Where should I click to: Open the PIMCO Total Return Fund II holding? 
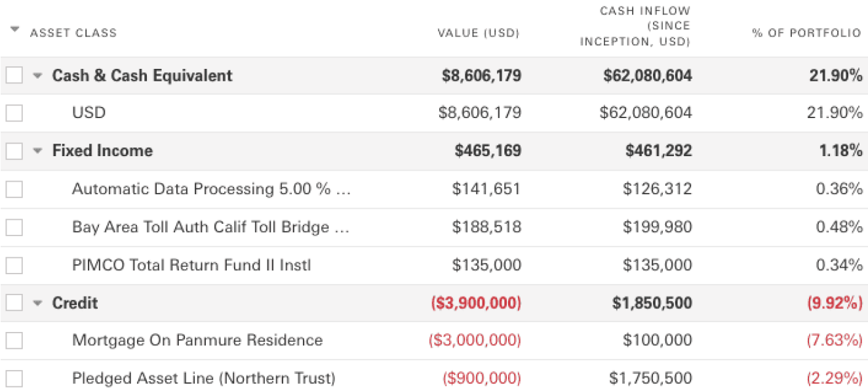coord(191,265)
